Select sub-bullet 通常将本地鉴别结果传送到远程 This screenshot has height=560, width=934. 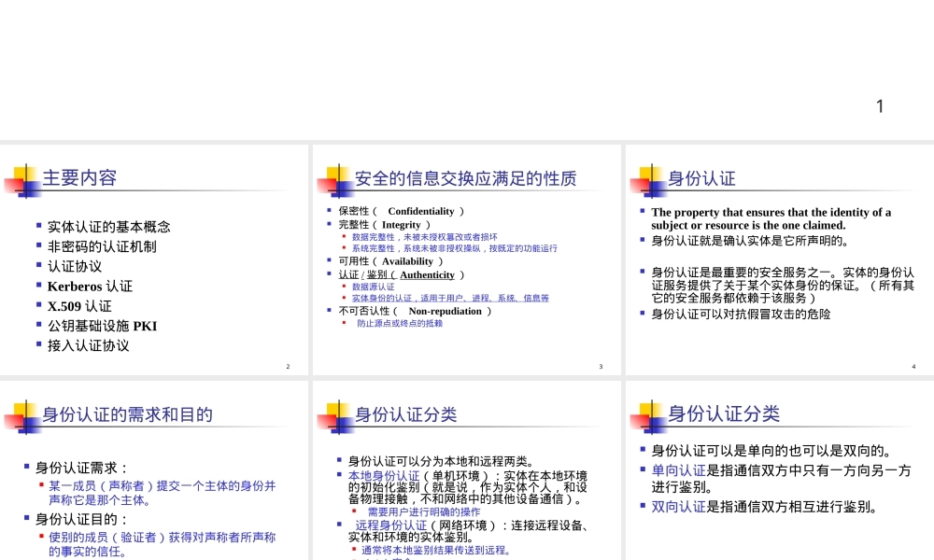(436, 551)
